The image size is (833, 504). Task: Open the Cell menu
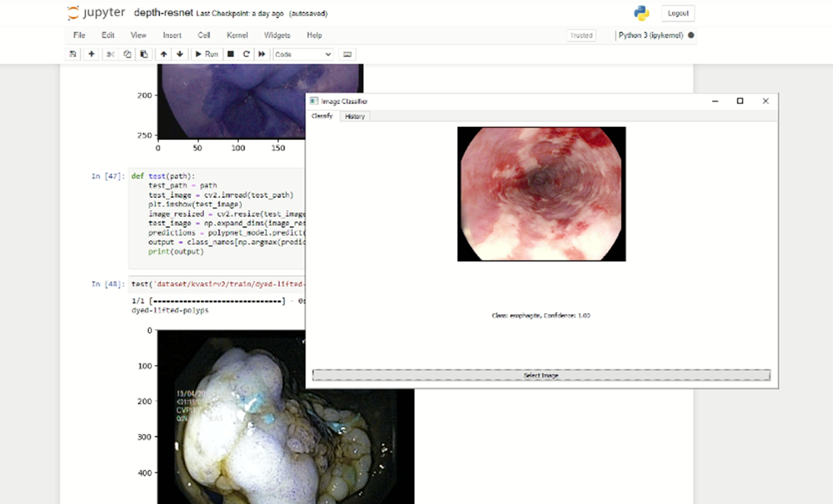204,35
